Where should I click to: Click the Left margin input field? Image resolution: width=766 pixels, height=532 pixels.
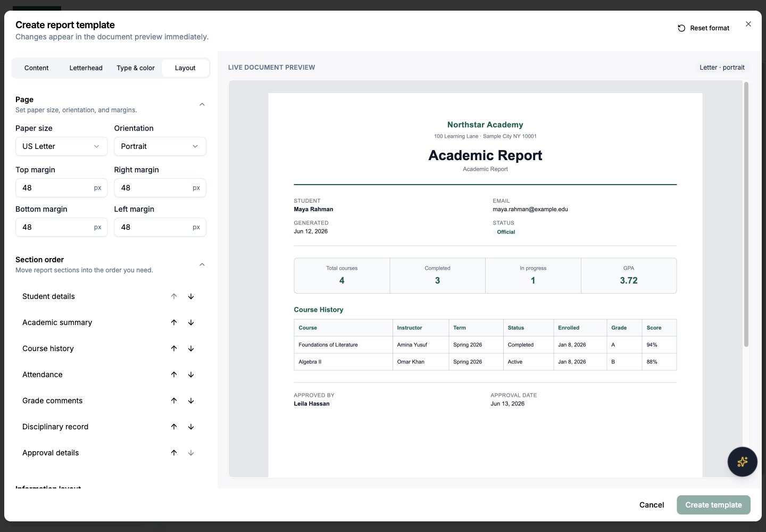coord(160,227)
